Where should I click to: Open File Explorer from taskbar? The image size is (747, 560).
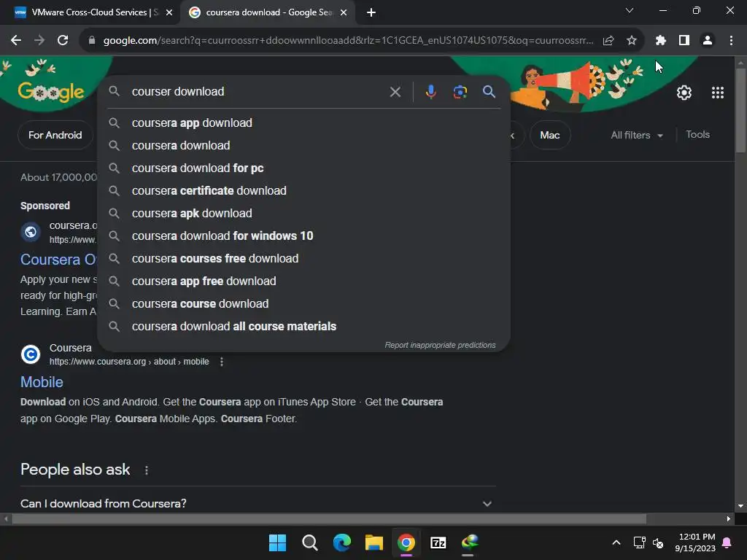[x=374, y=542]
